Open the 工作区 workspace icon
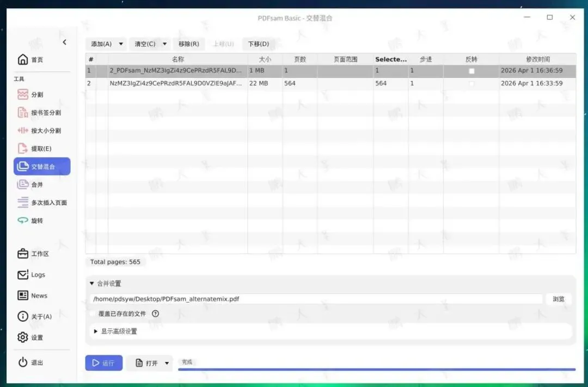Viewport: 588px width, 387px height. (23, 254)
